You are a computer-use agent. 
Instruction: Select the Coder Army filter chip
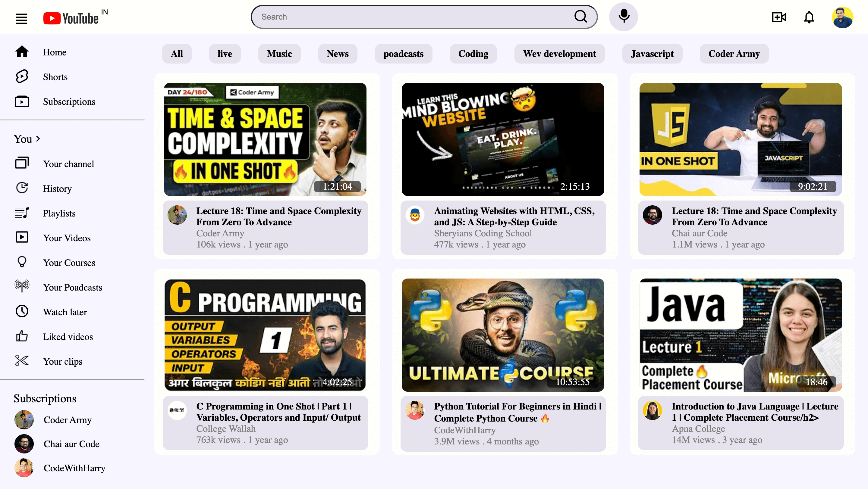click(x=734, y=54)
